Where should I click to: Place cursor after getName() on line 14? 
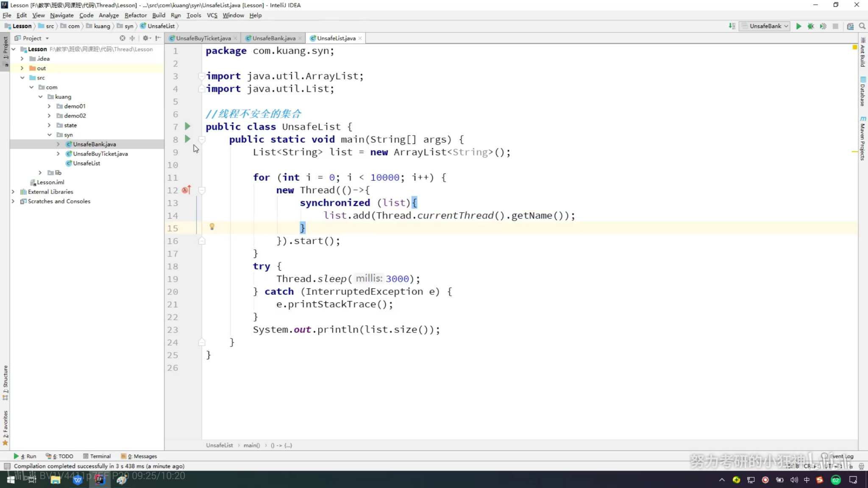click(x=564, y=216)
